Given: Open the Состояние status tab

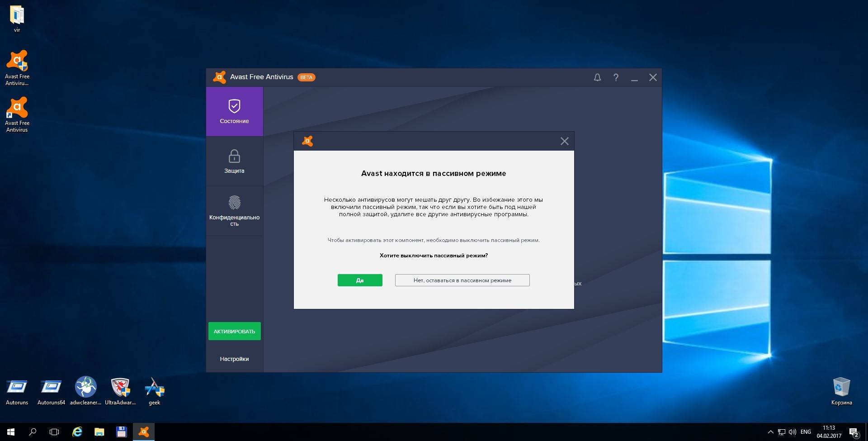Looking at the screenshot, I should (234, 111).
